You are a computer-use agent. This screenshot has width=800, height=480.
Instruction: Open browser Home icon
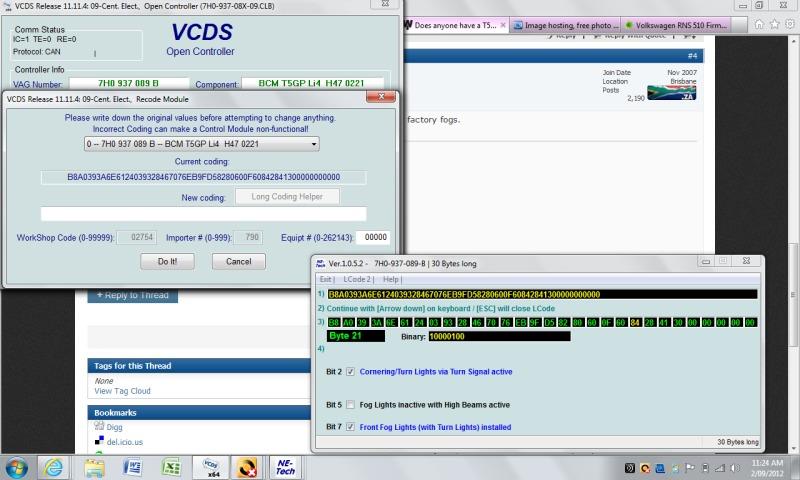pos(759,24)
